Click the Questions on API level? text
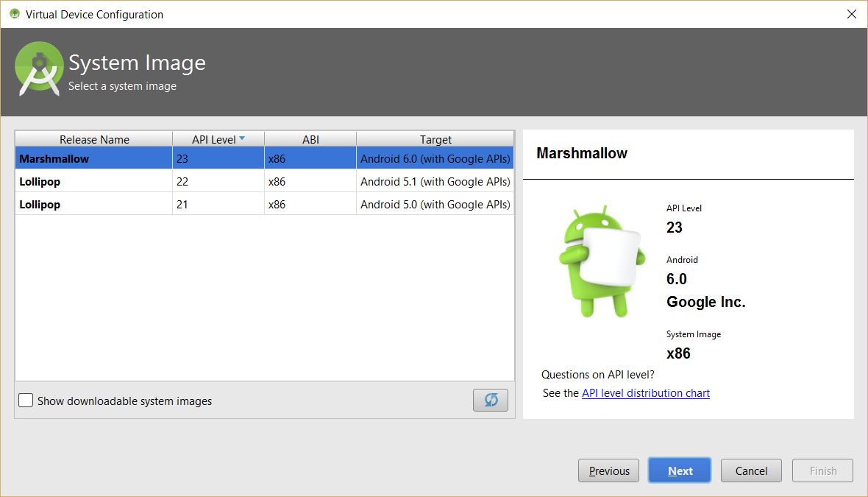The height and width of the screenshot is (497, 868). (x=598, y=375)
